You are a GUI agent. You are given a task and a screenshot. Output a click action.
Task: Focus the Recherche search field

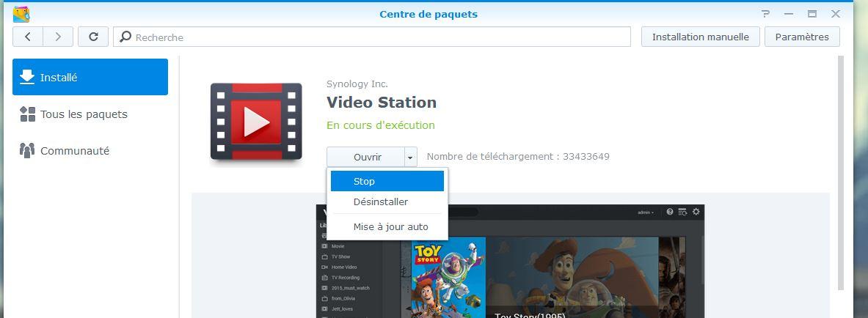[x=372, y=37]
